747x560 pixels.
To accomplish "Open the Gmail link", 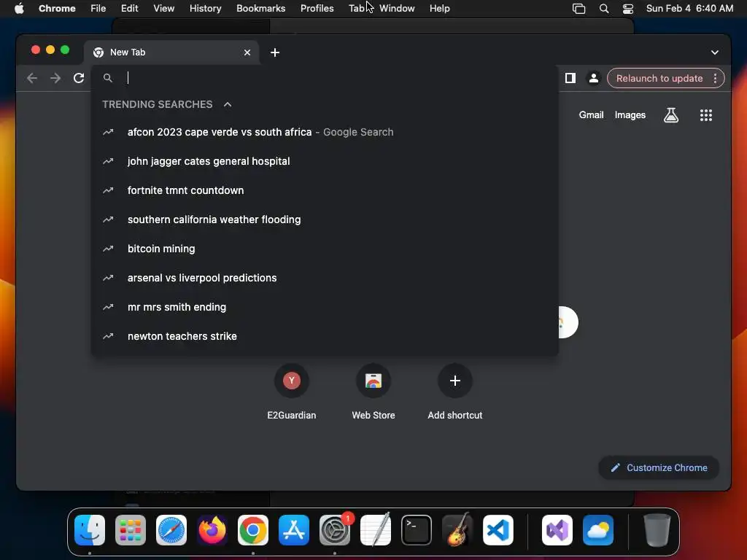I will coord(591,115).
